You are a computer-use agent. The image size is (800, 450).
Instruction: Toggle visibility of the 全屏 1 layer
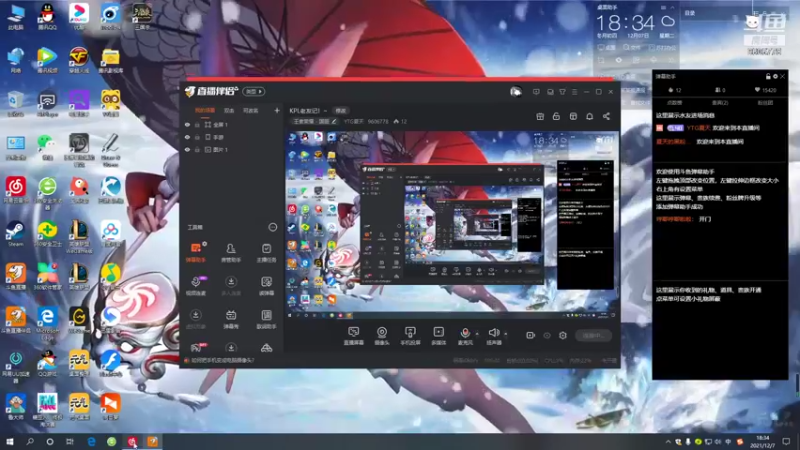click(187, 124)
